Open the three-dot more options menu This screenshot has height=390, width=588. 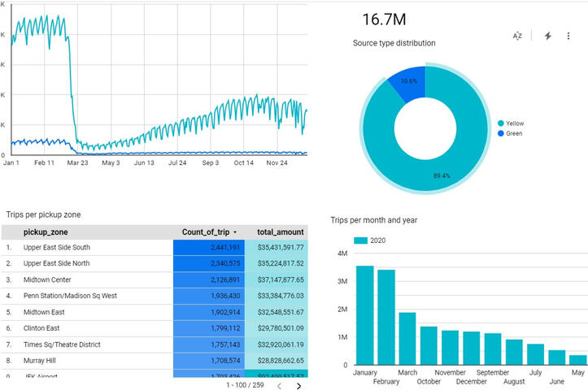pyautogui.click(x=568, y=36)
